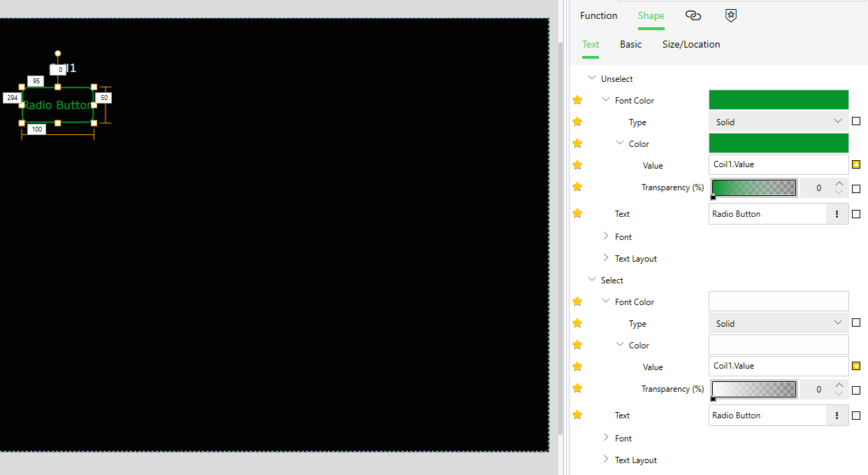Open the Basic sub-tab
The height and width of the screenshot is (475, 868).
pos(630,44)
